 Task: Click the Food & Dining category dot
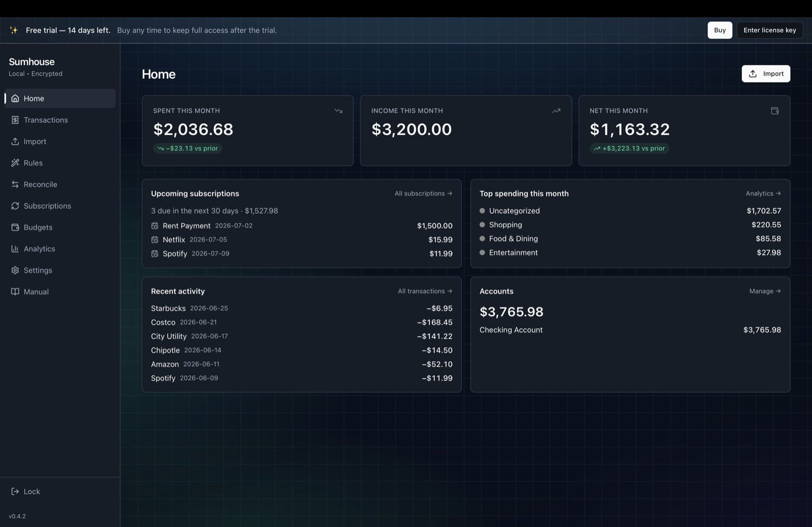coord(482,239)
